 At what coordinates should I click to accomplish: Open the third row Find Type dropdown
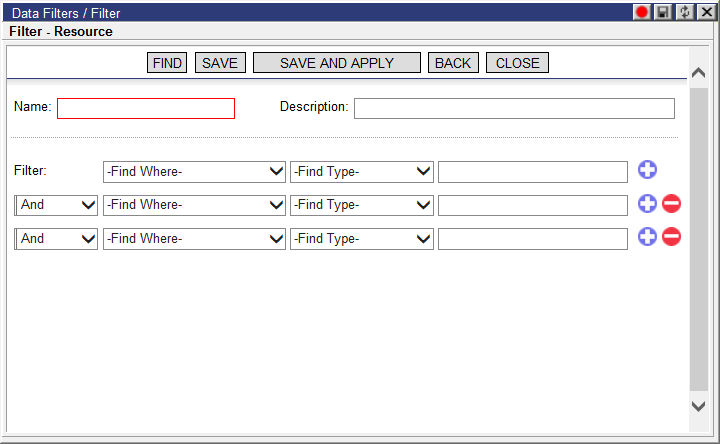pos(362,239)
